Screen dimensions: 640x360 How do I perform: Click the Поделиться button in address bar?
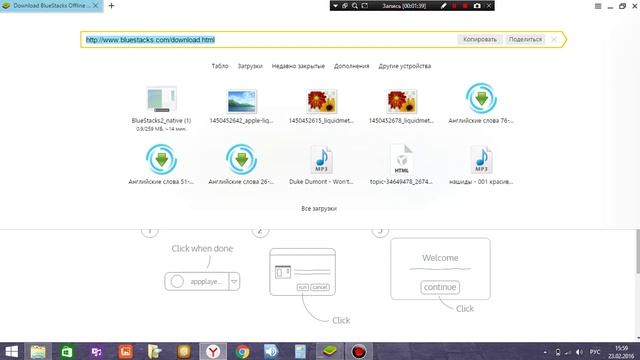click(525, 39)
